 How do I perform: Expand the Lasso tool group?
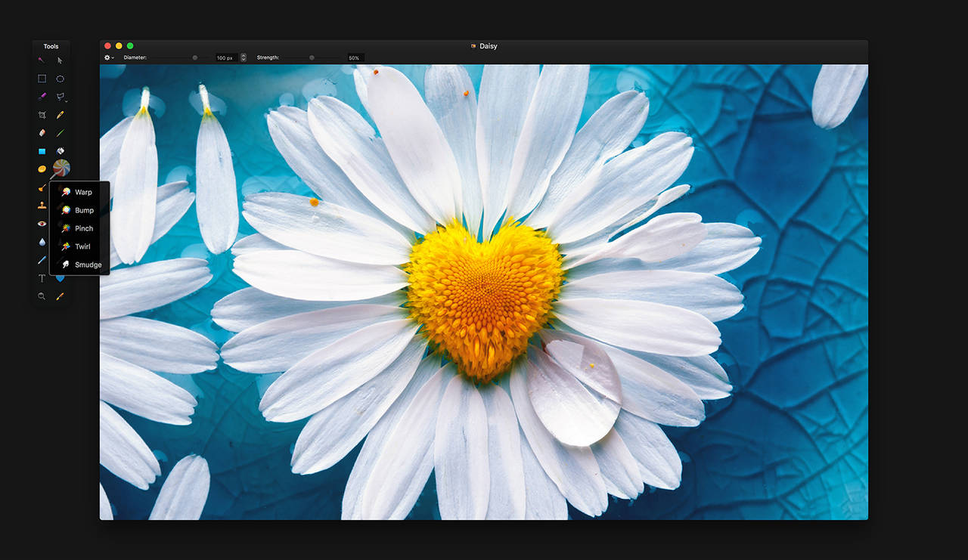[x=61, y=97]
